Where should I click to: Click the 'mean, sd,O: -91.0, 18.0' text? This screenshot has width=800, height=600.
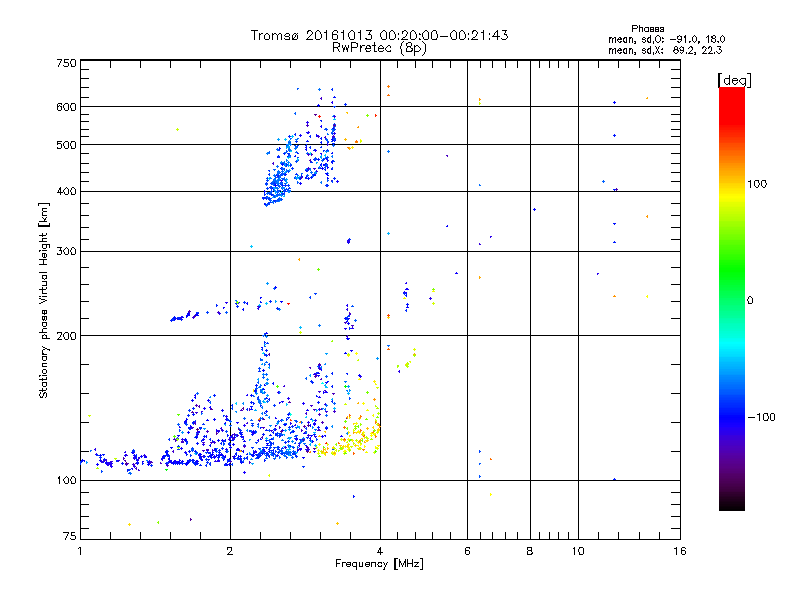point(666,39)
